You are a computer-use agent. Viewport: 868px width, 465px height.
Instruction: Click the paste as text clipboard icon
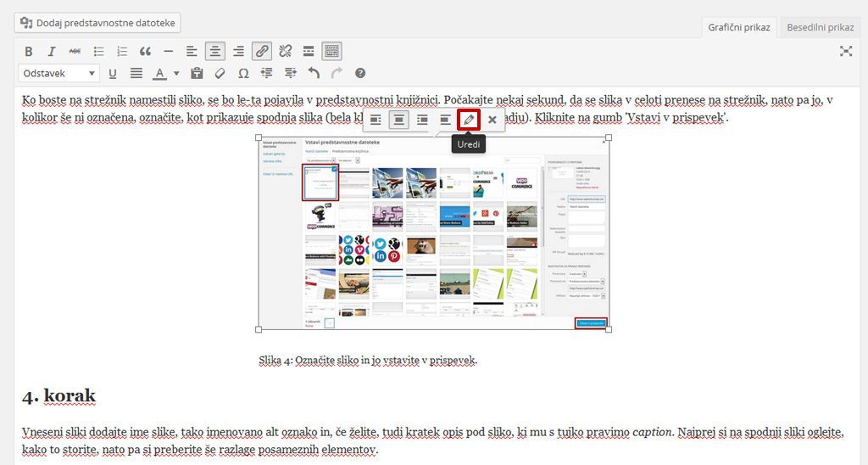click(197, 74)
